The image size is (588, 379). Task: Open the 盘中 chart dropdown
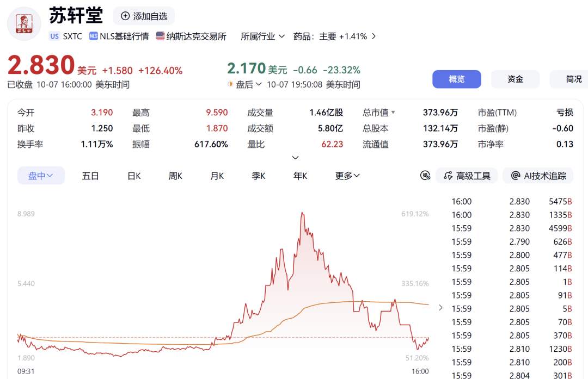(41, 176)
